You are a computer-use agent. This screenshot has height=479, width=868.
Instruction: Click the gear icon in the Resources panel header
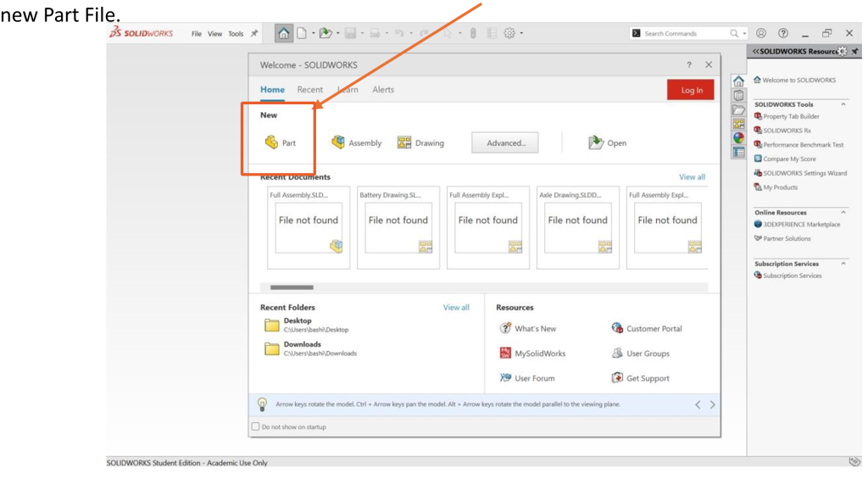(x=842, y=51)
